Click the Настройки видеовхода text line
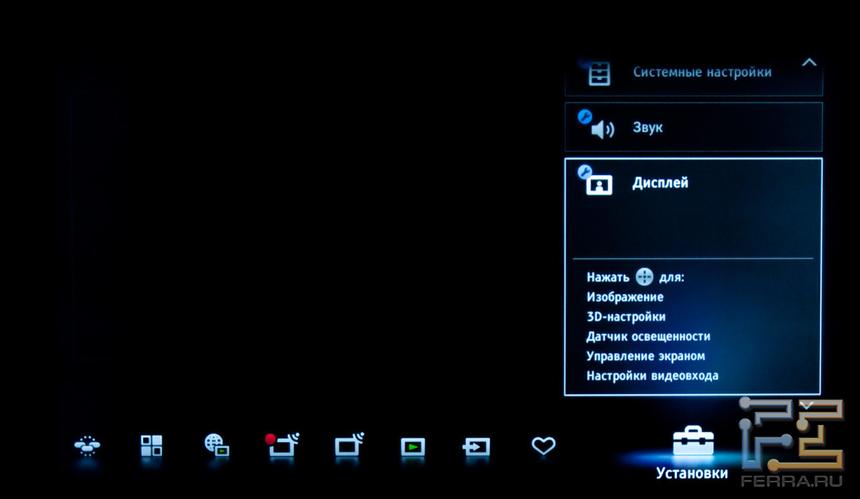This screenshot has width=860, height=499. (x=652, y=376)
